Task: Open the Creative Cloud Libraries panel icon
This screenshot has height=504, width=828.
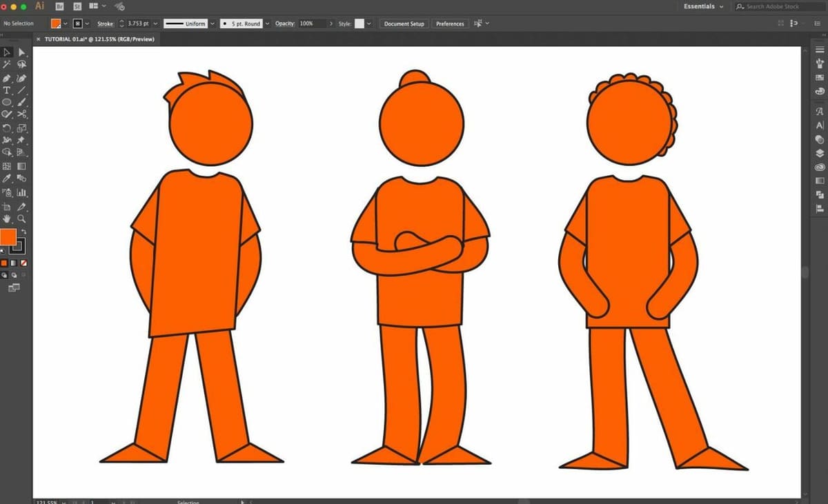Action: coord(820,167)
